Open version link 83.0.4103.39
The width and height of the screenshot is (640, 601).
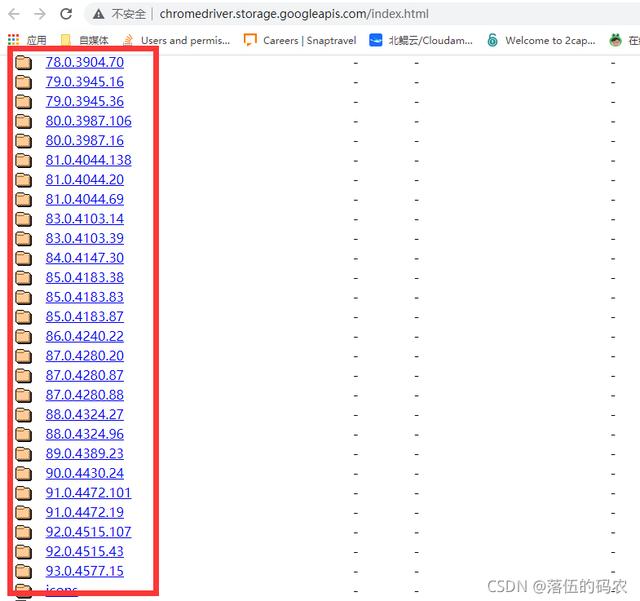click(84, 238)
